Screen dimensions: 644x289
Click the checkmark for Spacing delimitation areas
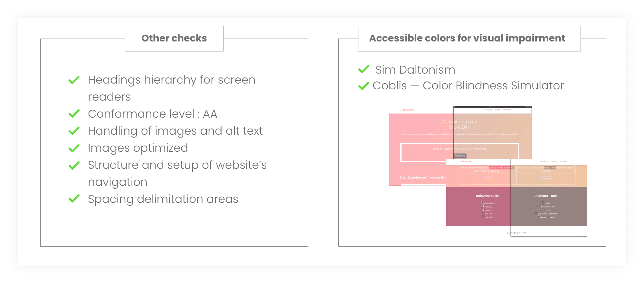(x=74, y=199)
